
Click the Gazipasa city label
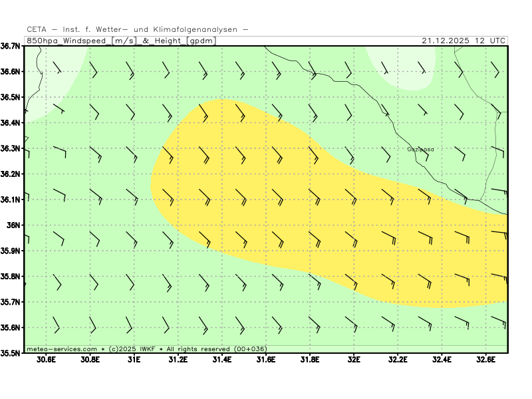420,150
